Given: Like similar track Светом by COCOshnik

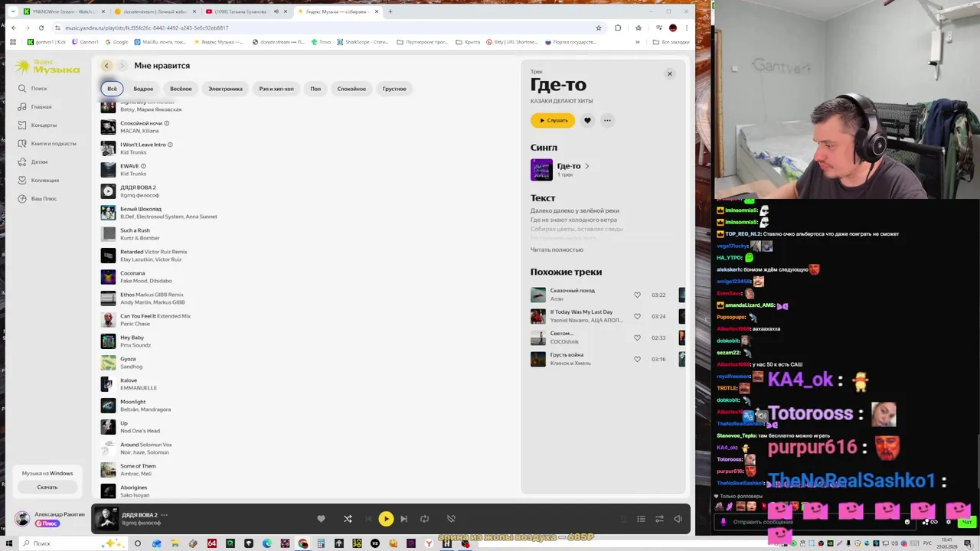Looking at the screenshot, I should click(637, 337).
